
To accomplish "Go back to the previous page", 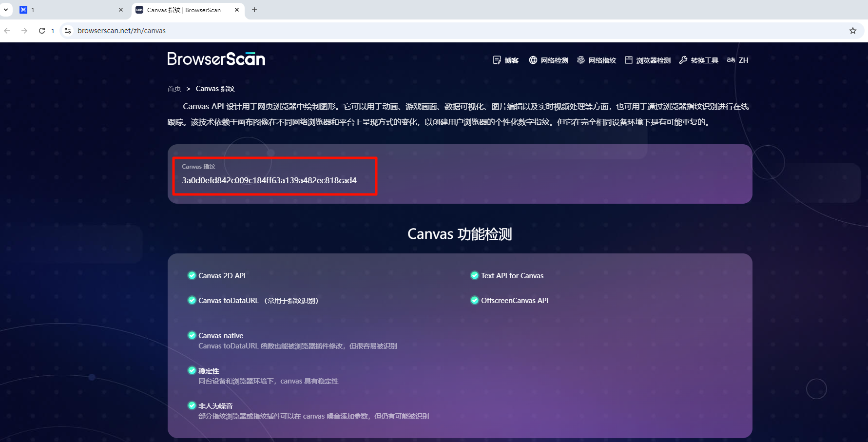I will point(7,31).
